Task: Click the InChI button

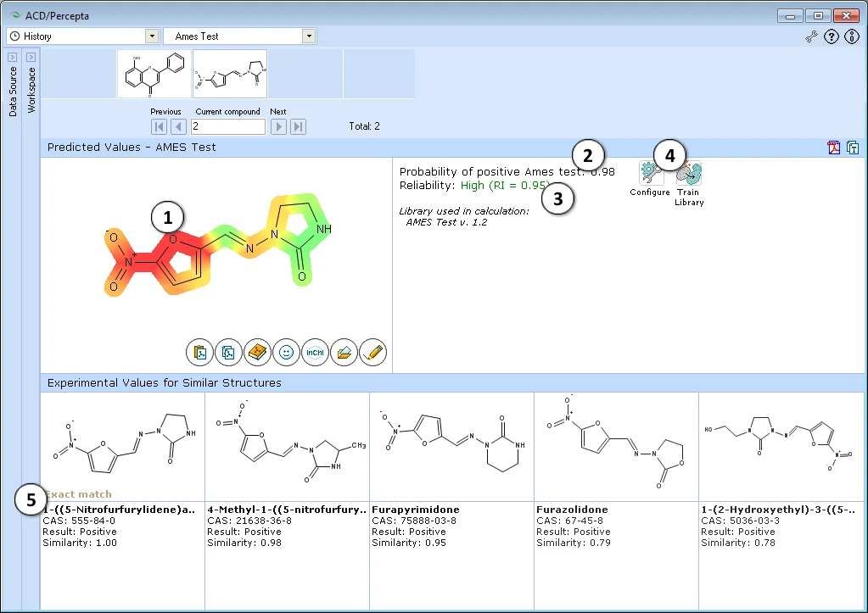Action: tap(315, 353)
